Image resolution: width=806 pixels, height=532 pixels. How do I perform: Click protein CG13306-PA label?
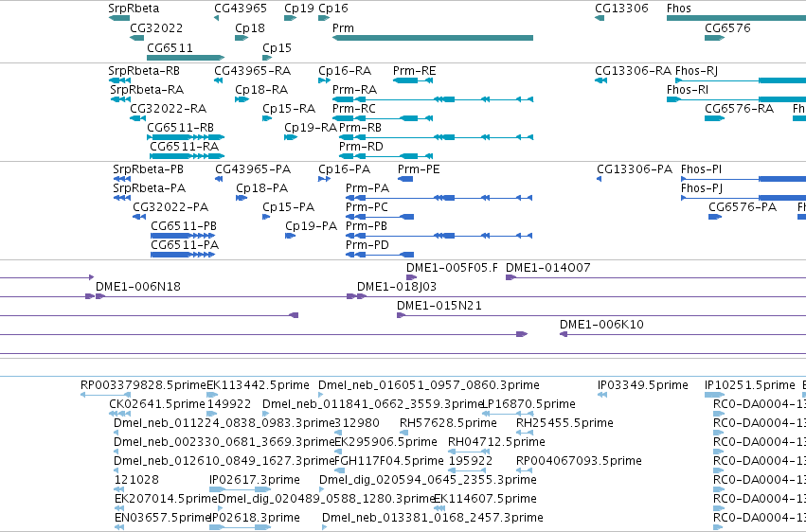tap(635, 168)
